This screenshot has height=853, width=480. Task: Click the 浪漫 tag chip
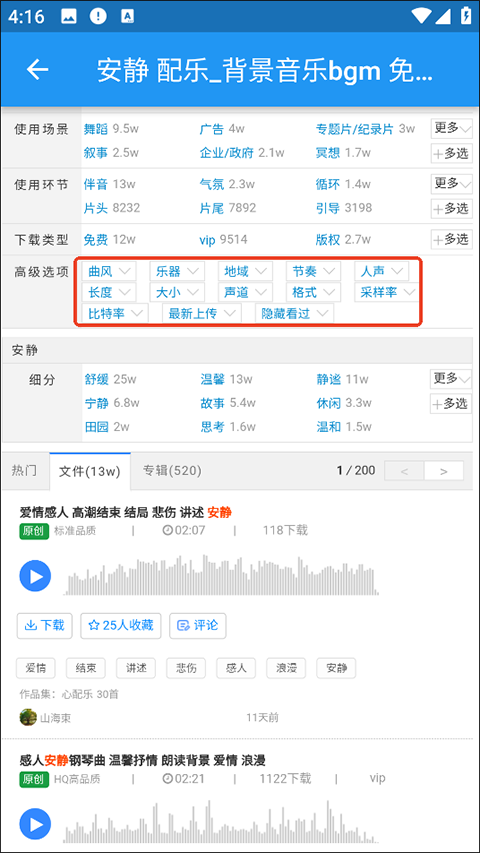pyautogui.click(x=286, y=668)
